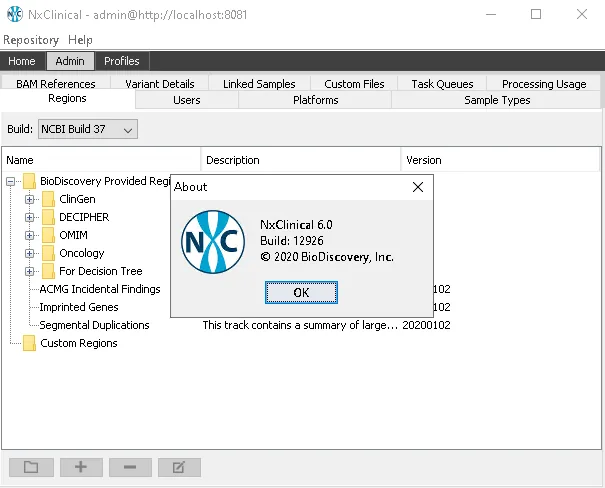The image size is (605, 488).
Task: Open the Build dropdown showing NCBI Build 37
Action: [88, 129]
